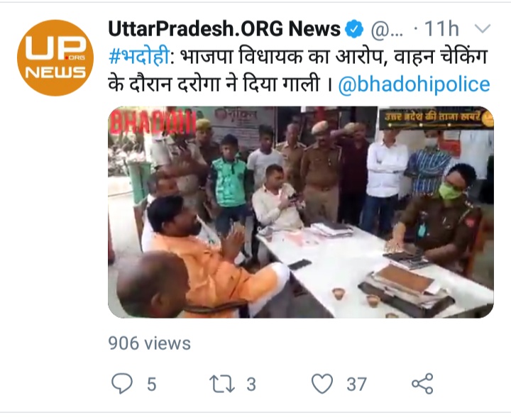Click the retweet count 3
Viewport: 511px width, 420px height.
(x=251, y=384)
